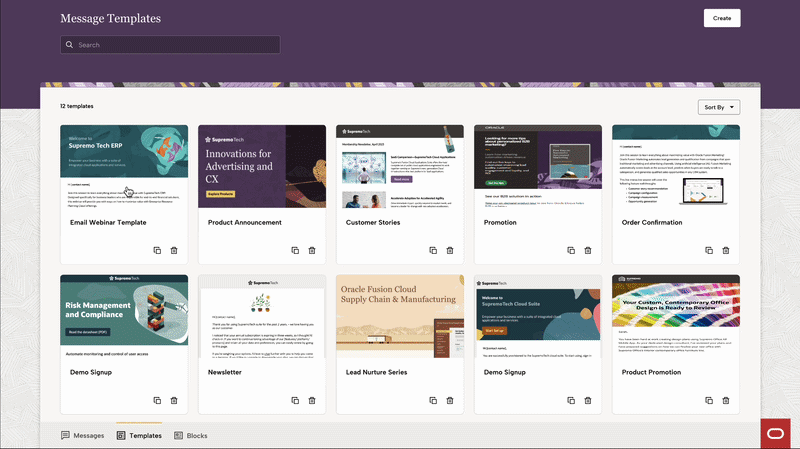Delete the Newsletter template
The image size is (800, 449).
pos(312,401)
